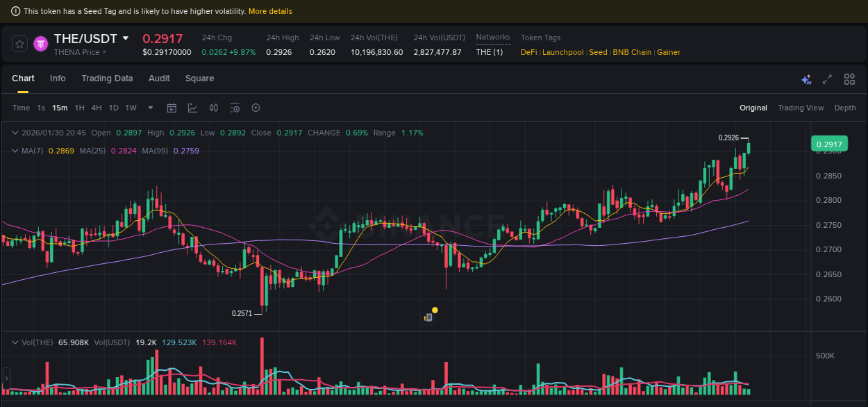The image size is (868, 407).
Task: Collapse the Vol(THE) volume header
Action: [x=14, y=342]
